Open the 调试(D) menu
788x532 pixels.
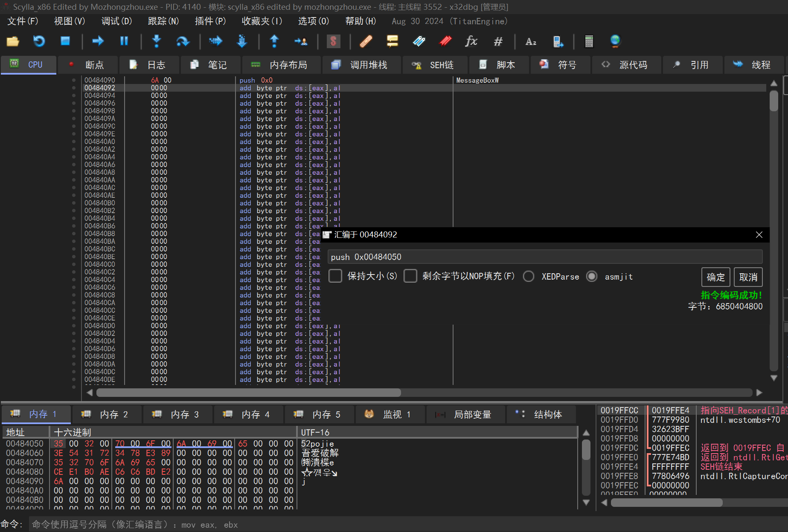pos(116,21)
